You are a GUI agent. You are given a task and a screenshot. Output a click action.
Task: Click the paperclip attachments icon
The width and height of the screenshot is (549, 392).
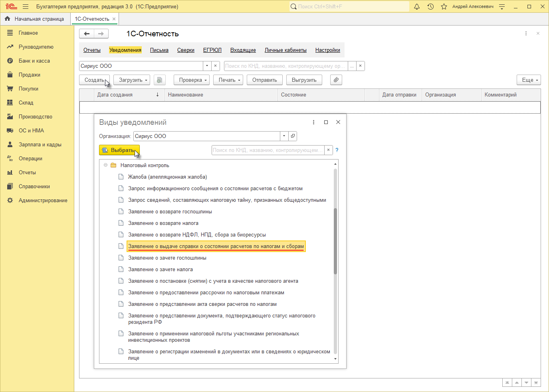pos(336,80)
